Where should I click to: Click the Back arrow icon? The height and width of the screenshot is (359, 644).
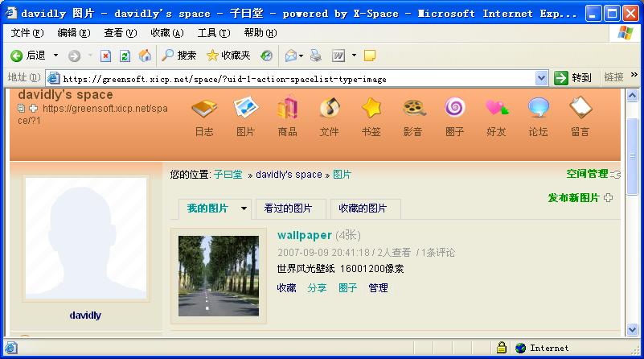point(16,56)
